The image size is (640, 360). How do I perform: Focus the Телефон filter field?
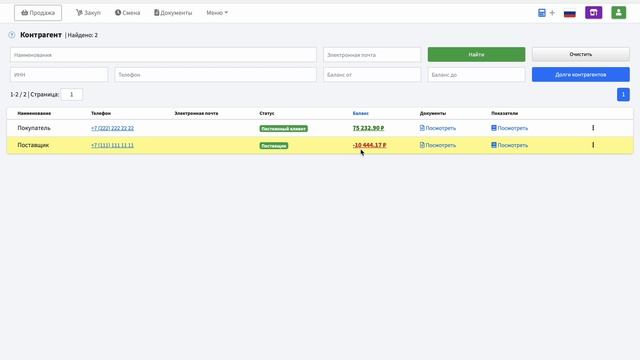[x=216, y=75]
